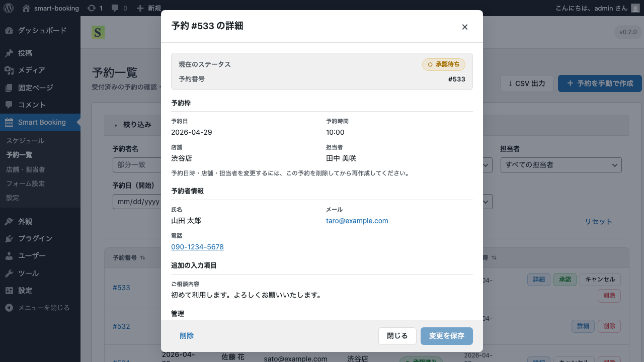Open the updates icon showing 1

coord(95,8)
